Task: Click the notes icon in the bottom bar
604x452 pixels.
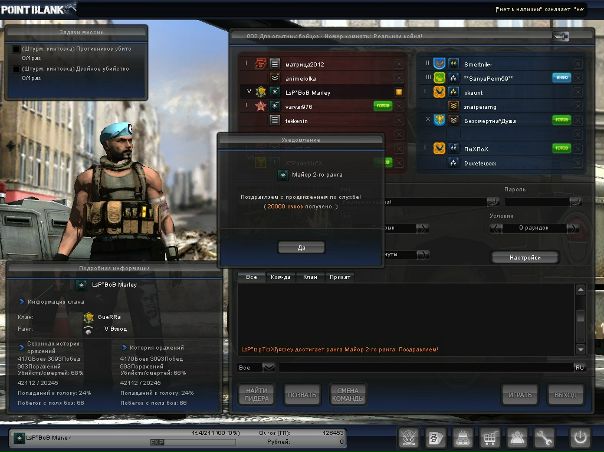Action: tap(436, 437)
